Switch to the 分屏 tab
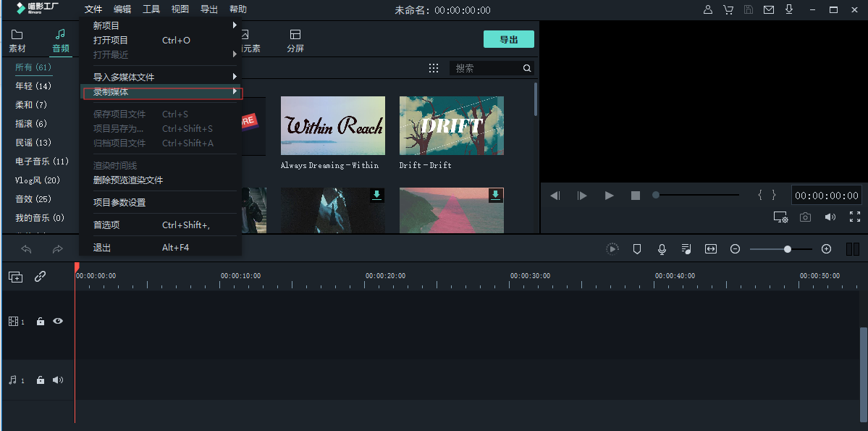 (295, 41)
